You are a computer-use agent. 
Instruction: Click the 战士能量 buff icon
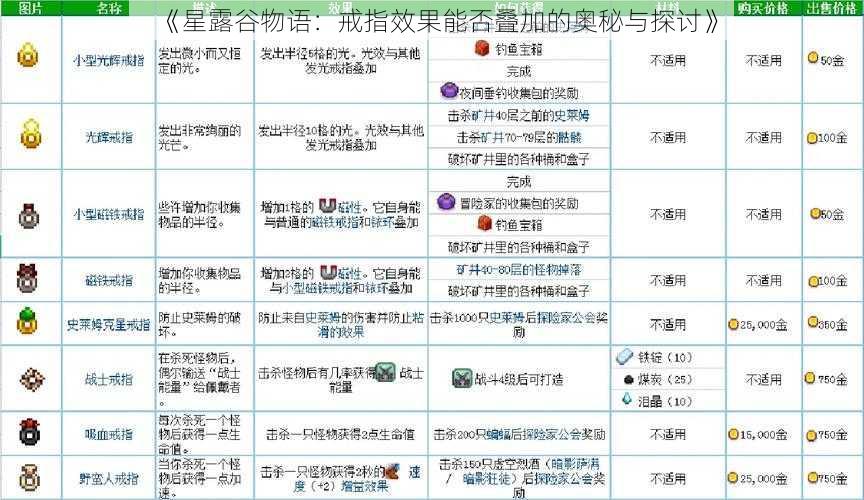(x=386, y=372)
